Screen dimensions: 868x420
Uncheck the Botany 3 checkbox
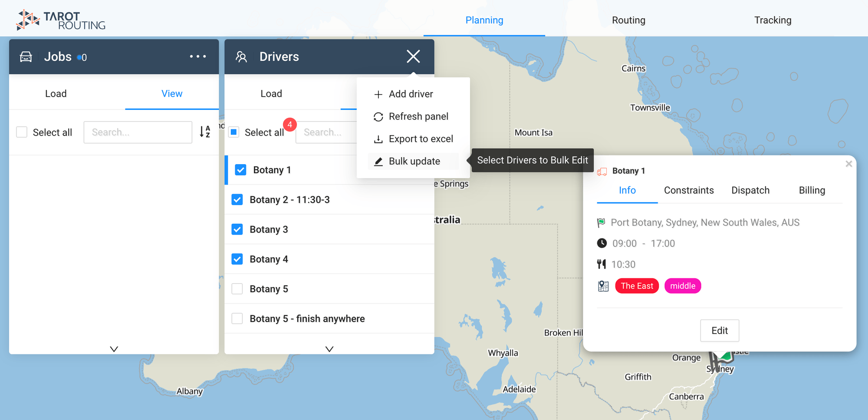click(x=237, y=229)
